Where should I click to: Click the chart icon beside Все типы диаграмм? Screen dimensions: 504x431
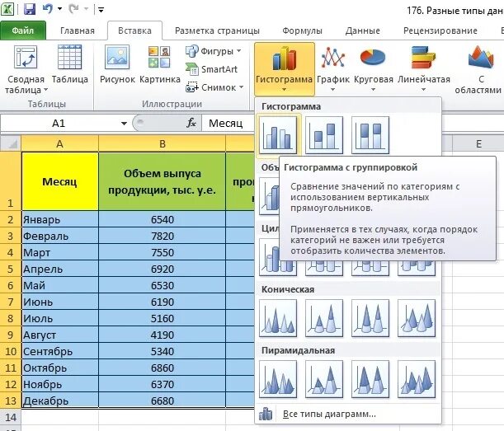tap(266, 414)
